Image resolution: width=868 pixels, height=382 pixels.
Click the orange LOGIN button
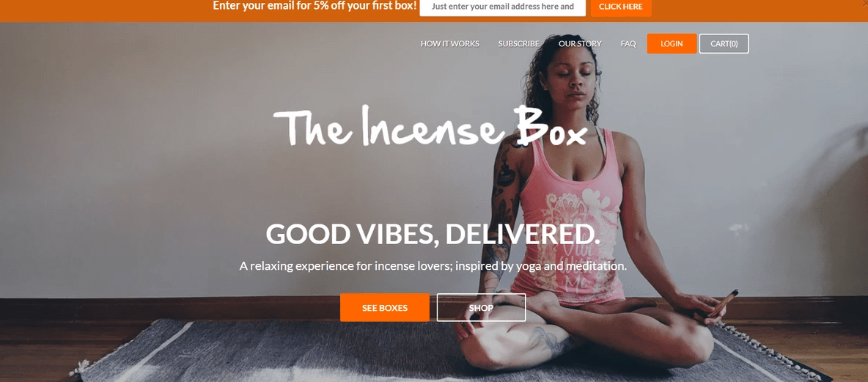click(x=672, y=44)
